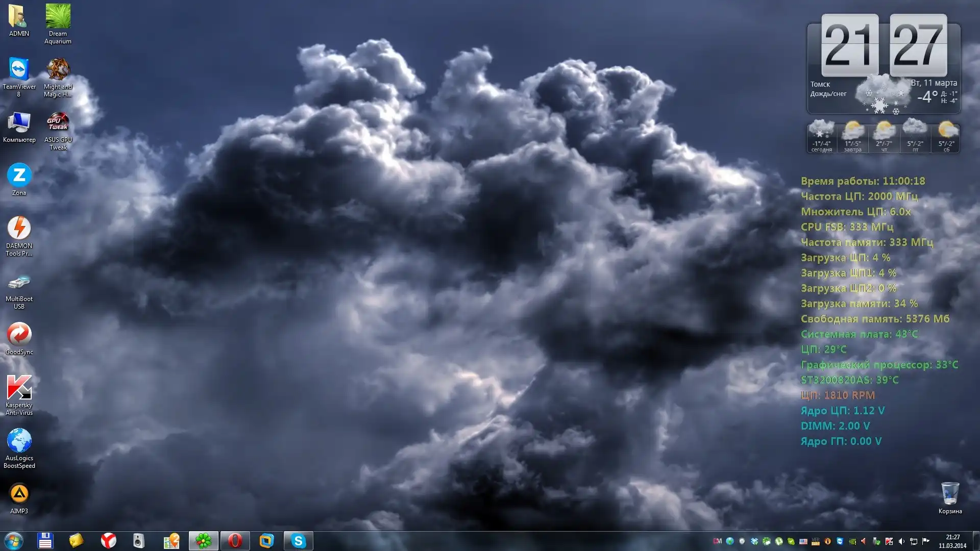Open the volume speaker tray icon
This screenshot has height=551, width=980.
(x=901, y=541)
